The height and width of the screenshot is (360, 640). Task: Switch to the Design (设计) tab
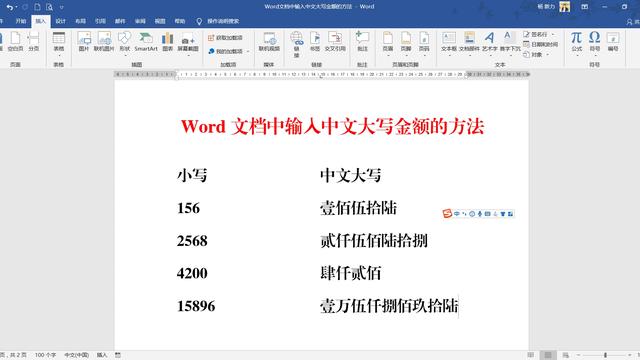click(60, 21)
